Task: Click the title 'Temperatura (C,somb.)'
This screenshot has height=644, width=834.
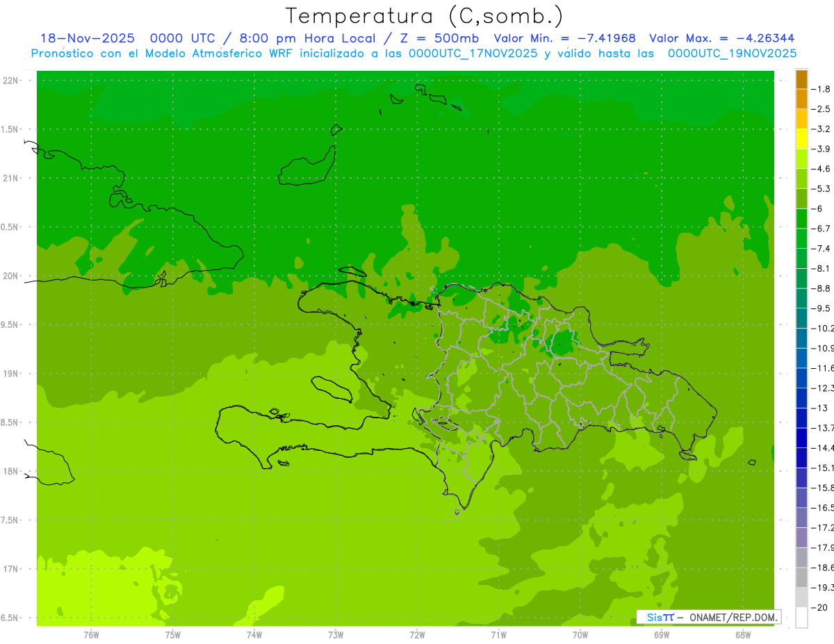Action: [425, 16]
